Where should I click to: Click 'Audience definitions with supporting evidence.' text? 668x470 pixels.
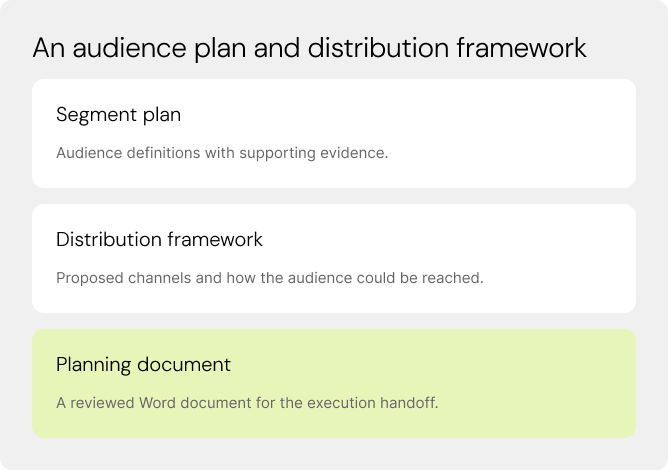tap(222, 153)
